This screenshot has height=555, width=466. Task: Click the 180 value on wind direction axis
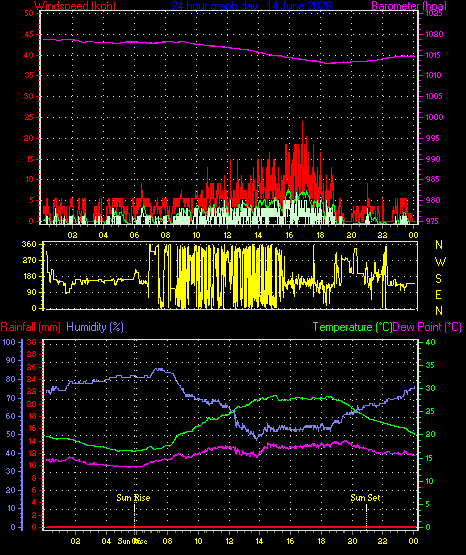[x=29, y=276]
